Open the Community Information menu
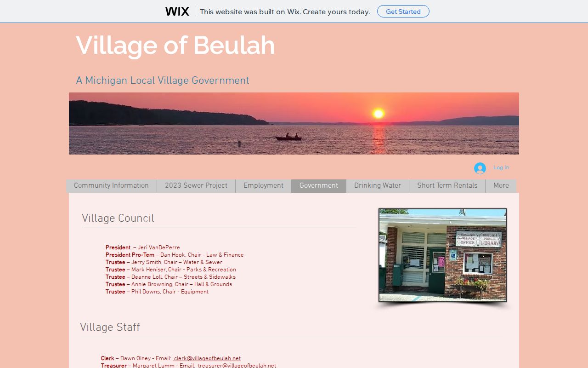This screenshot has width=588, height=368. point(111,186)
